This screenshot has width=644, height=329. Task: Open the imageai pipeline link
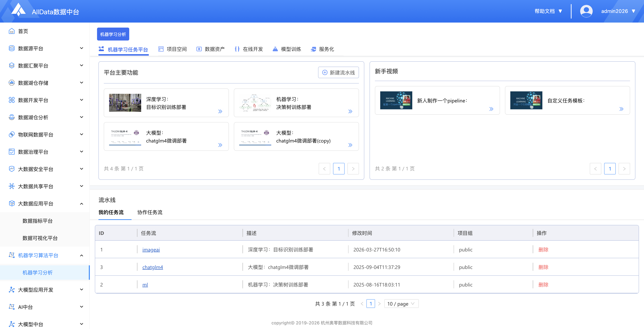click(151, 250)
